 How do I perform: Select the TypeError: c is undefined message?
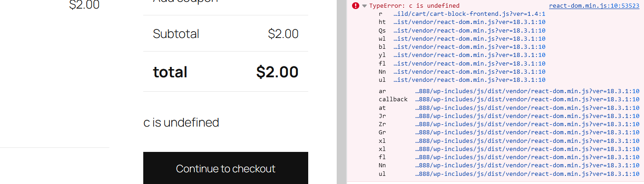coord(414,6)
